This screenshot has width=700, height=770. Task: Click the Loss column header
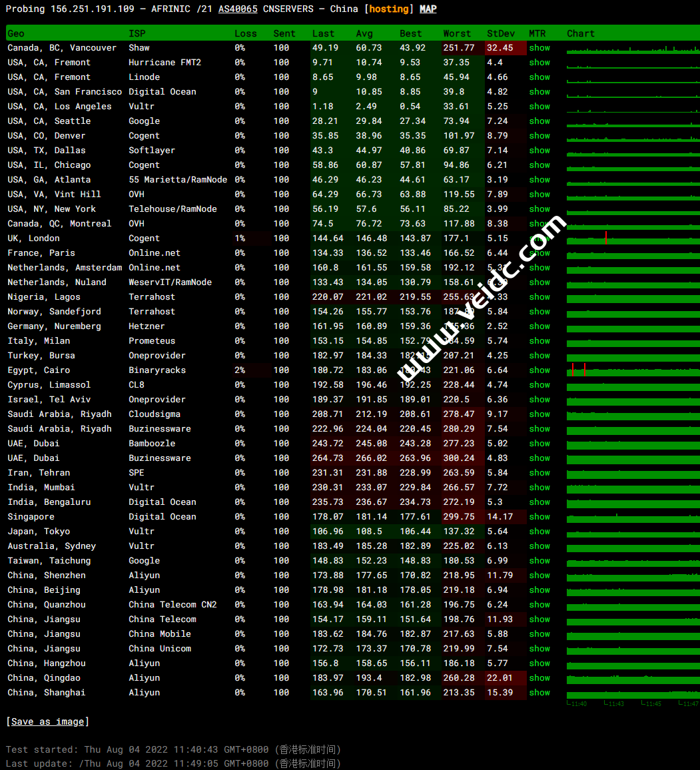coord(245,33)
